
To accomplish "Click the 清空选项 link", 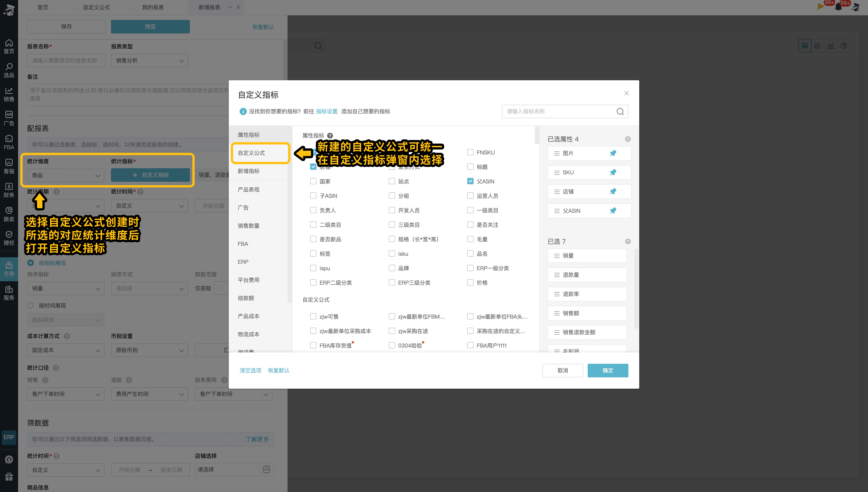I will click(250, 371).
